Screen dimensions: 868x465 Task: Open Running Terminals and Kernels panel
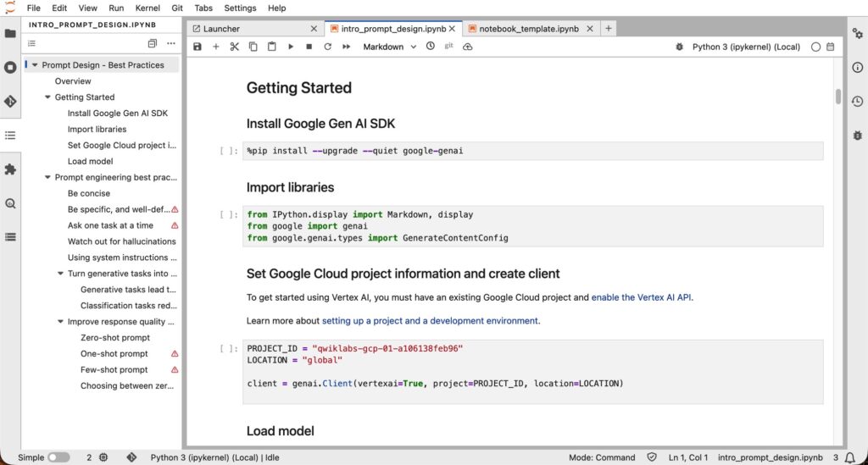click(10, 68)
